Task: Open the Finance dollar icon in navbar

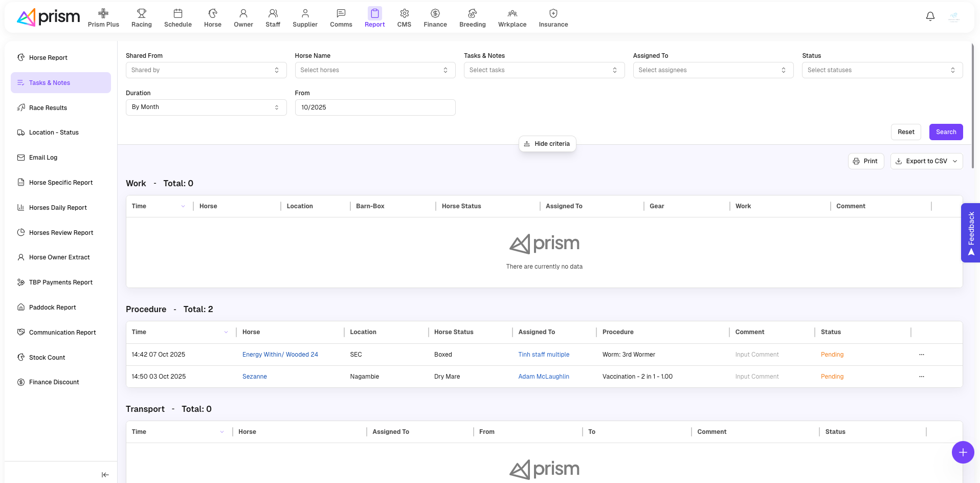Action: (435, 14)
